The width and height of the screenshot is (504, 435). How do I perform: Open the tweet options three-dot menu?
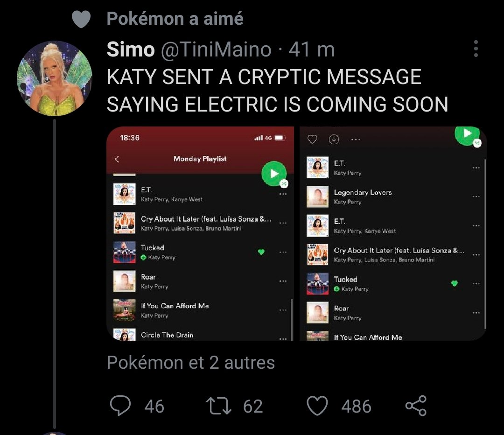(x=476, y=49)
